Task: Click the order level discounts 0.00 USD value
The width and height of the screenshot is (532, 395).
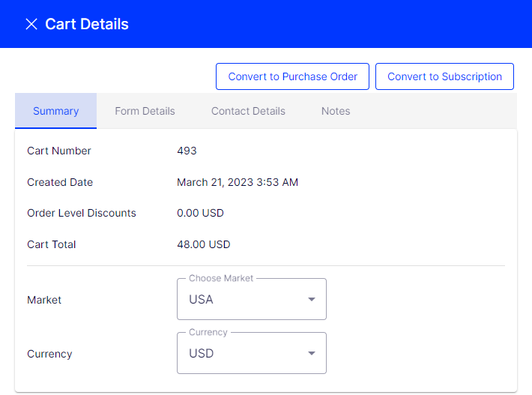Action: 200,213
